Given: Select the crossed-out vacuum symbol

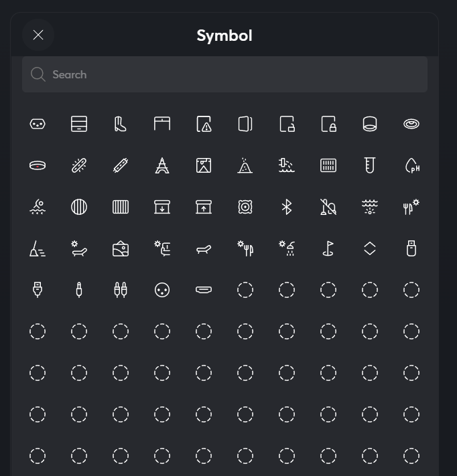Looking at the screenshot, I should tap(328, 207).
